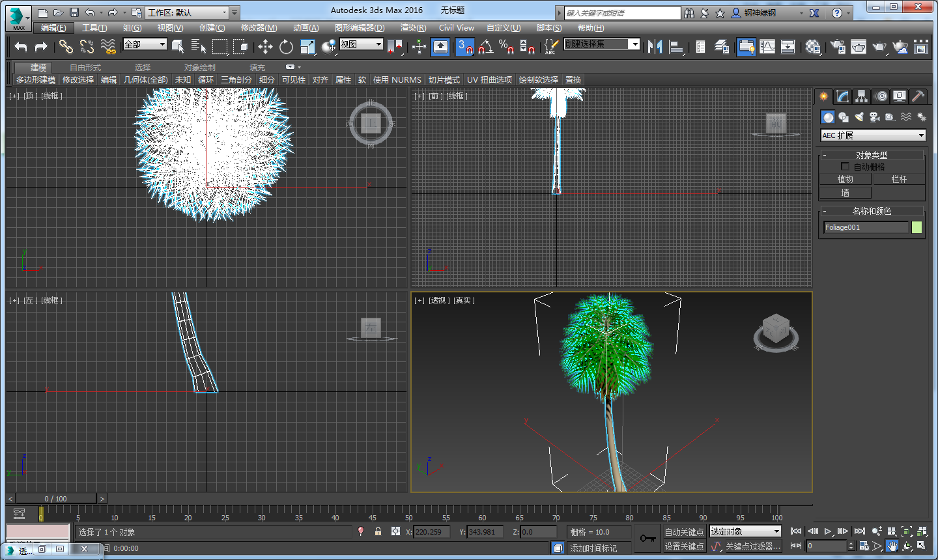Open the 视图 reference coordinate dropdown

click(361, 44)
